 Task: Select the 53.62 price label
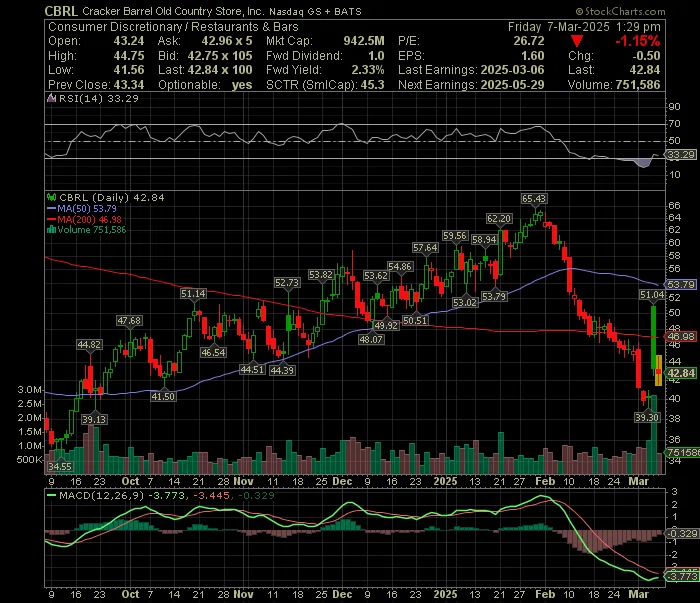tap(375, 275)
